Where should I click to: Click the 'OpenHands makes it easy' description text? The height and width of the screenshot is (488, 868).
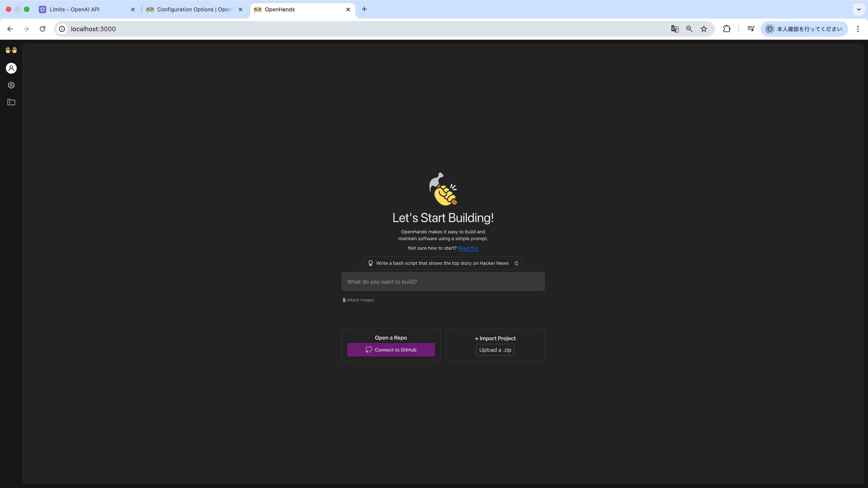coord(443,235)
